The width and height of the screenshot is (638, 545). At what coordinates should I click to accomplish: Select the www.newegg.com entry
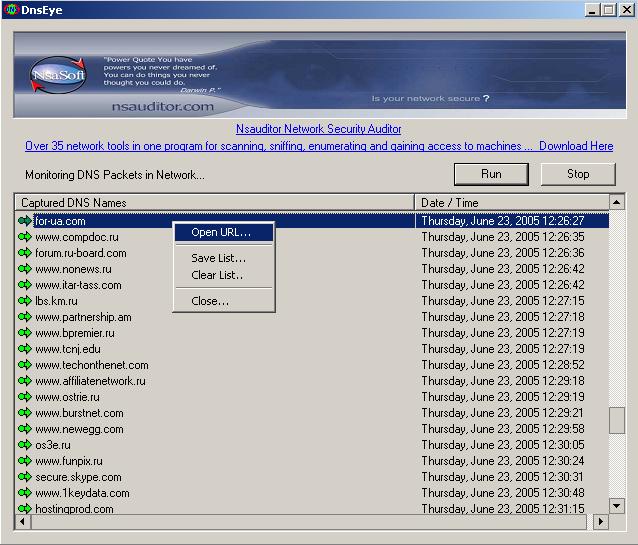pyautogui.click(x=79, y=429)
